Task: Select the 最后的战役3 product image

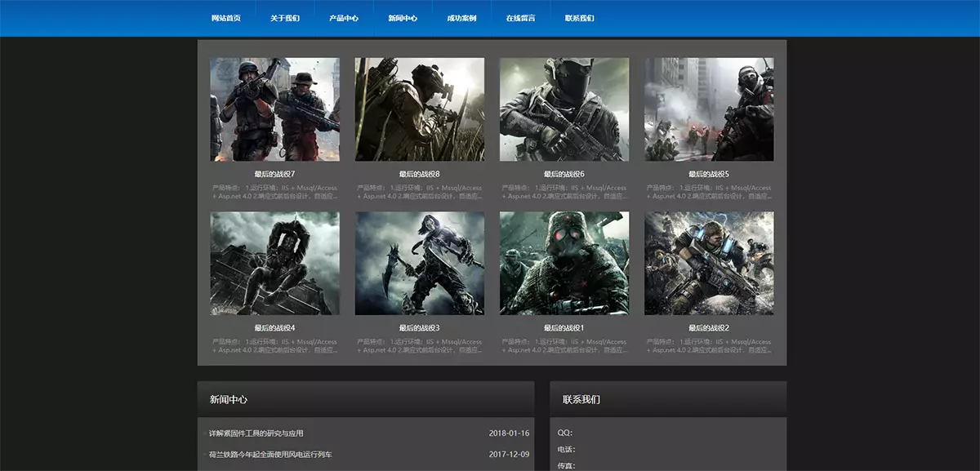Action: point(420,264)
